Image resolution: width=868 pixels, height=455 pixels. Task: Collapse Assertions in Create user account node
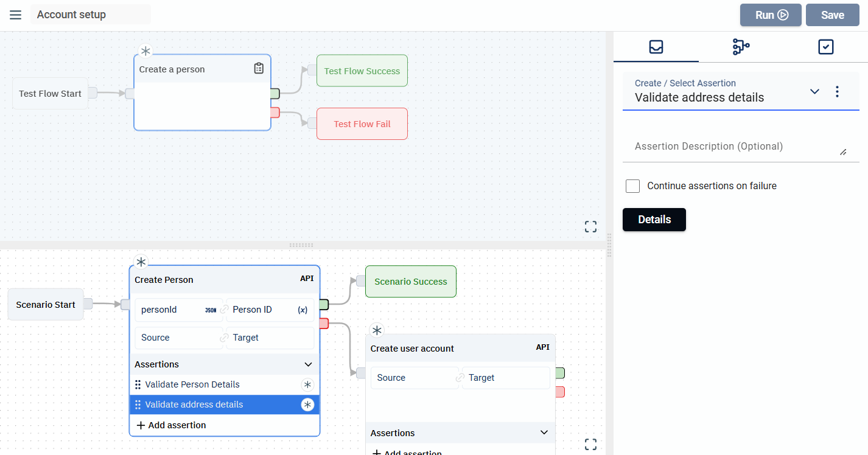click(x=544, y=433)
